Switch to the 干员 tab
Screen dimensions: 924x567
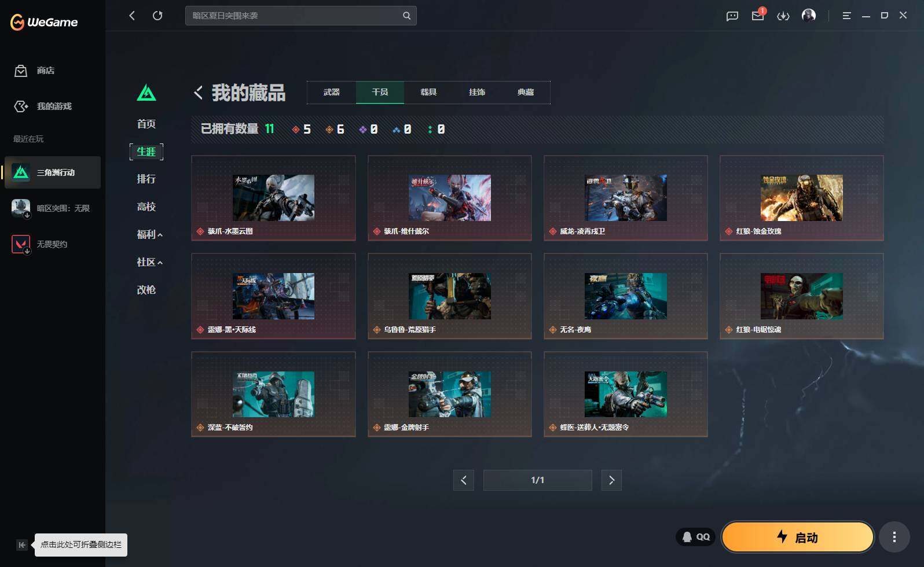tap(380, 93)
